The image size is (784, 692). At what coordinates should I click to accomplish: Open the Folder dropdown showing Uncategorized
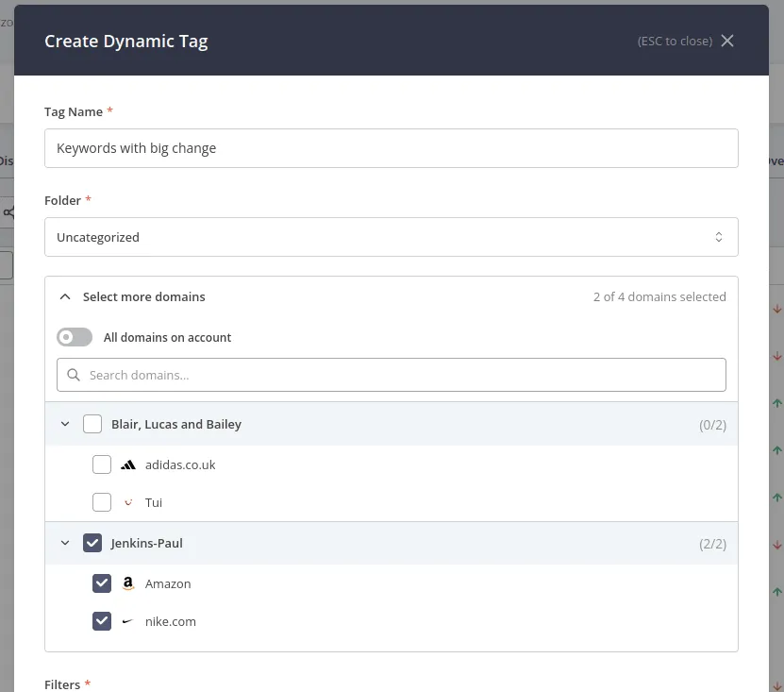[391, 237]
